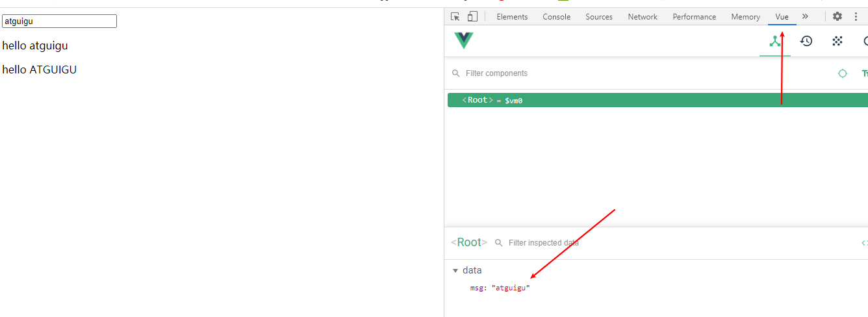Switch to the Network tab

click(643, 17)
